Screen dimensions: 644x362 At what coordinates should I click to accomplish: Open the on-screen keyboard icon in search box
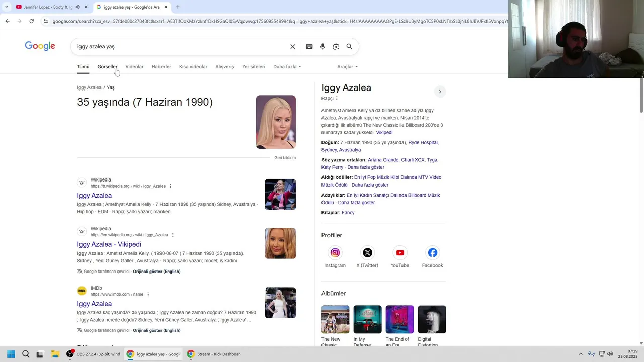click(x=309, y=47)
